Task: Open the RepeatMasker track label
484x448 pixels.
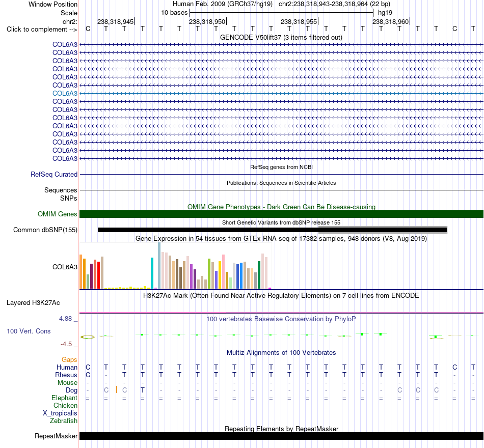Action: click(x=56, y=436)
